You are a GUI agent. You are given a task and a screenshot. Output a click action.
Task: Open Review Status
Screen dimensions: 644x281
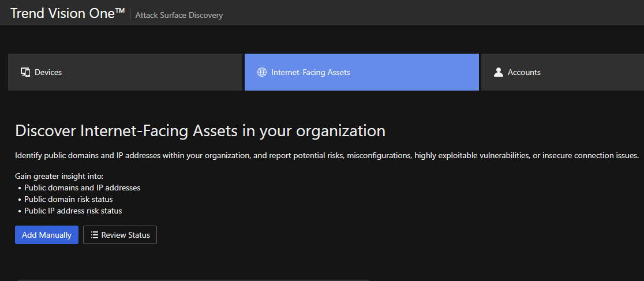point(120,235)
